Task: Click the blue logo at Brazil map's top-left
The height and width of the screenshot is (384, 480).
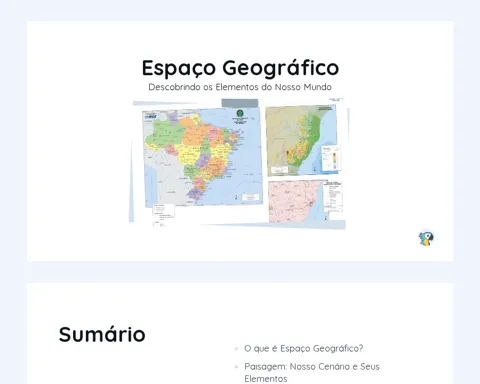Action: (150, 116)
